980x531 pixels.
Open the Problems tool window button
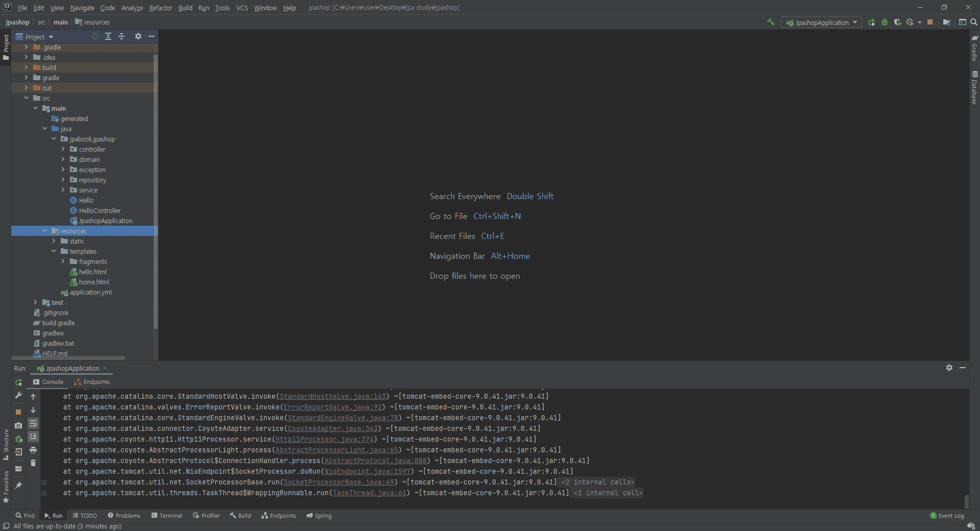[124, 516]
